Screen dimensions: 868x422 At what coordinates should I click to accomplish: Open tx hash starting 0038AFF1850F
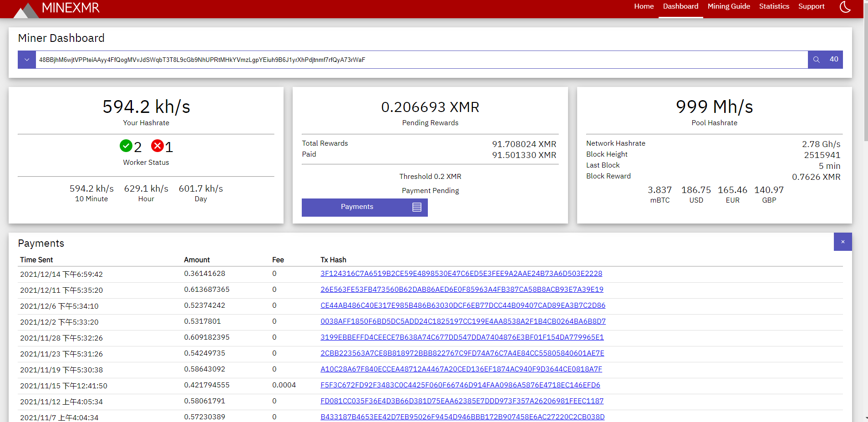[x=463, y=321]
